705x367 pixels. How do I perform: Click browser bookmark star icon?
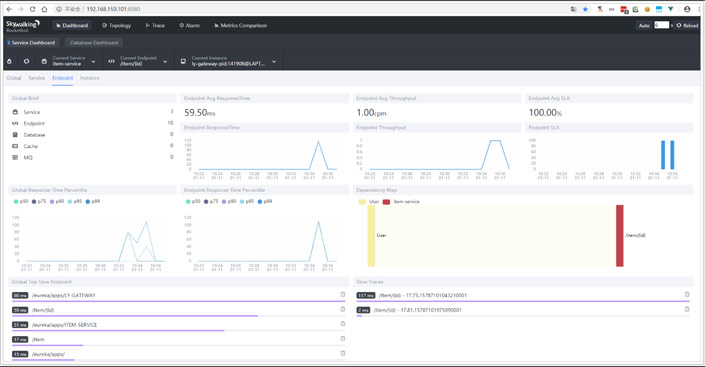coord(585,9)
